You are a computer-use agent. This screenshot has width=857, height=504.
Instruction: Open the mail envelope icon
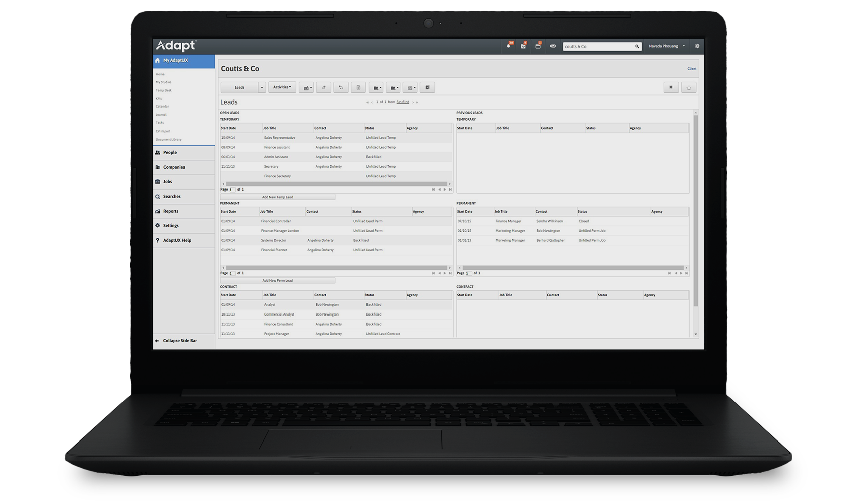click(553, 46)
